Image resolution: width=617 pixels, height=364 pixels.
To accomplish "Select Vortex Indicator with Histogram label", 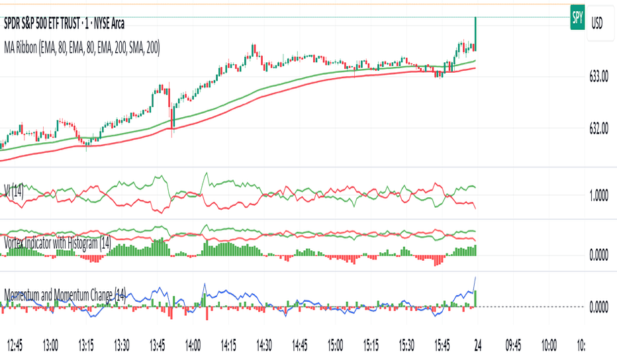I will 58,243.
